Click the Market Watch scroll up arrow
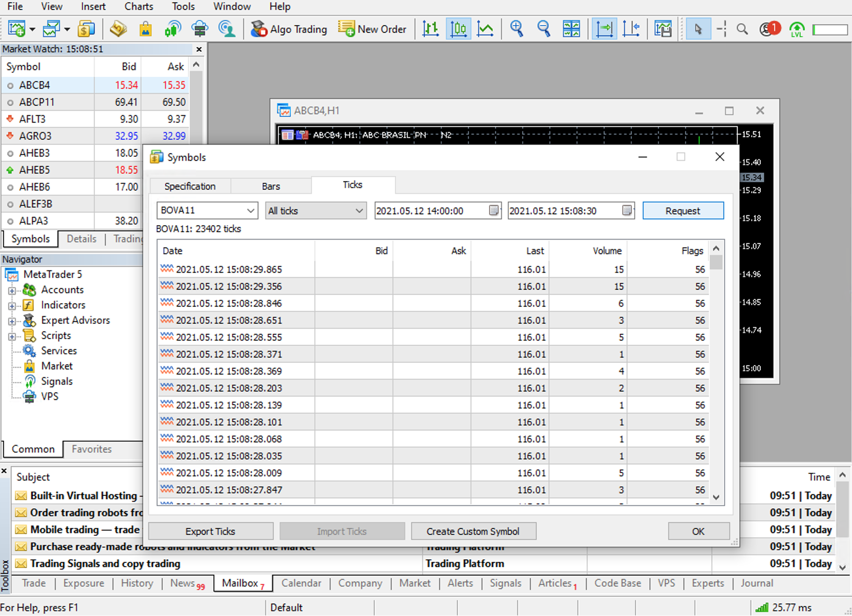 coord(196,65)
